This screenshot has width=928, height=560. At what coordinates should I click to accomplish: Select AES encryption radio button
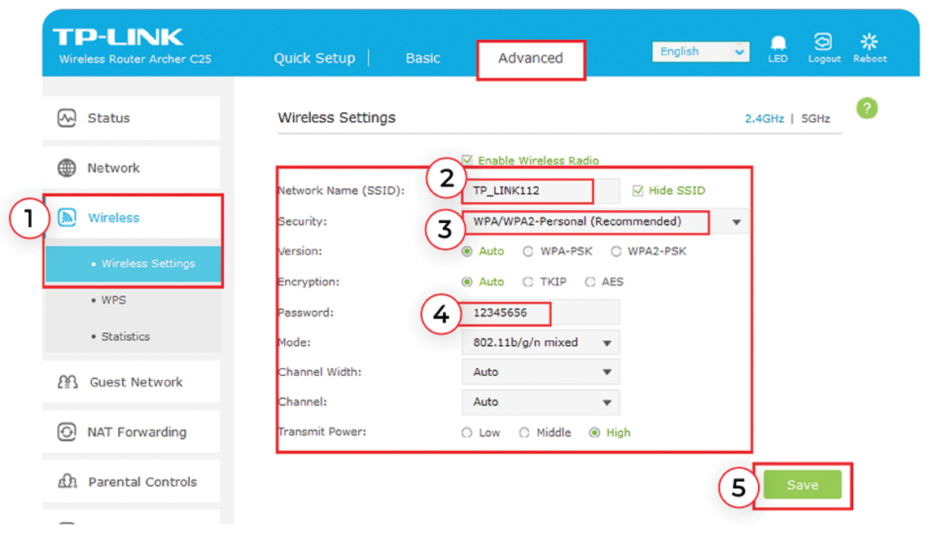590,282
